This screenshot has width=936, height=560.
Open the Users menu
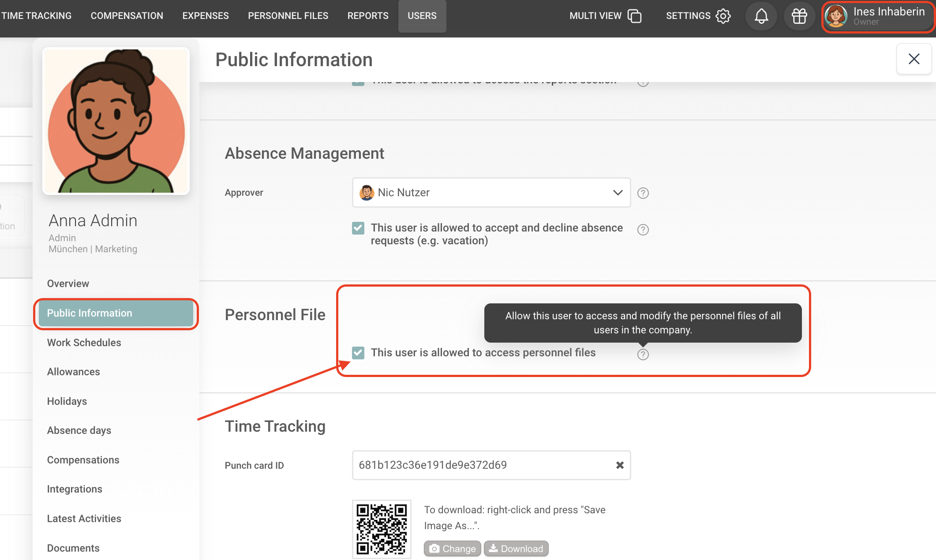[422, 16]
